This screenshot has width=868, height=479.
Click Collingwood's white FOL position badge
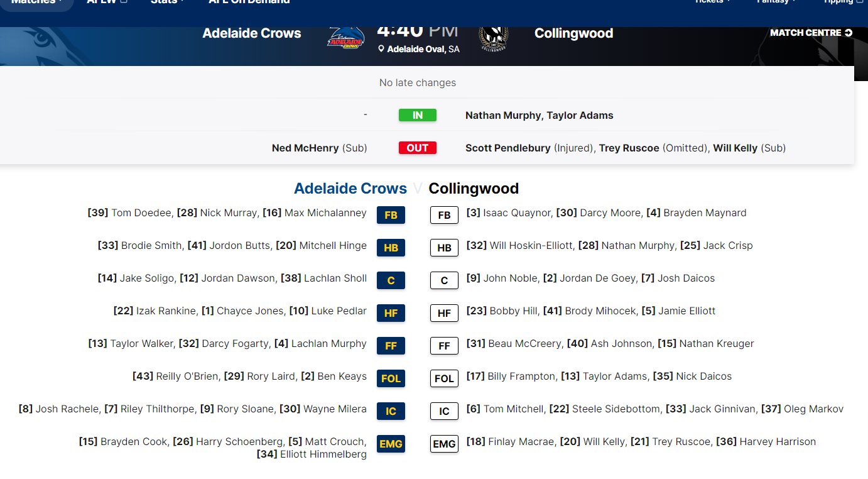click(x=444, y=378)
